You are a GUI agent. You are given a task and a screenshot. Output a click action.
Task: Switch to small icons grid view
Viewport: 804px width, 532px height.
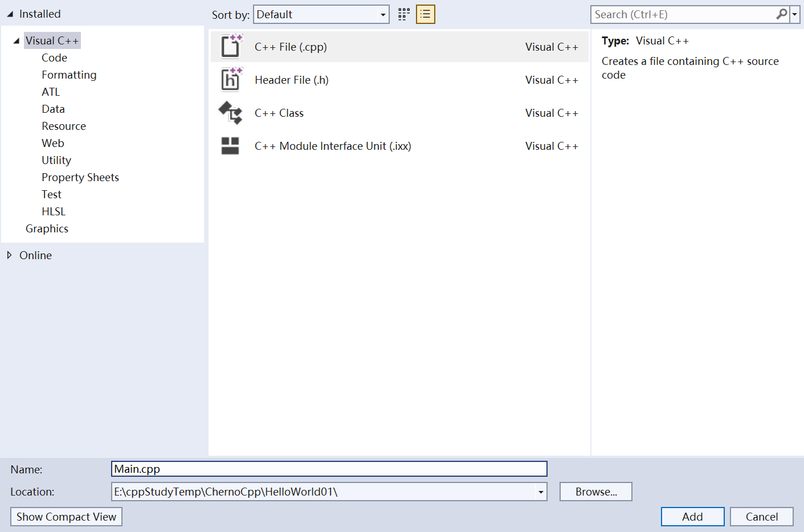404,14
